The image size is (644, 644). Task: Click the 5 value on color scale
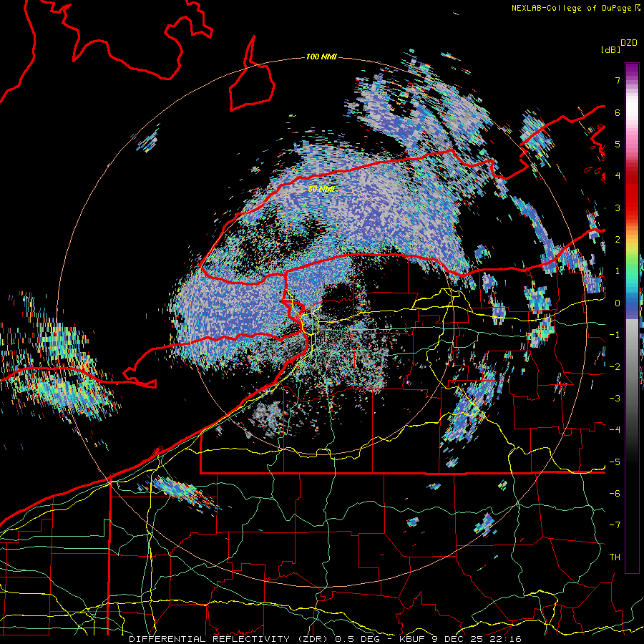pyautogui.click(x=618, y=144)
